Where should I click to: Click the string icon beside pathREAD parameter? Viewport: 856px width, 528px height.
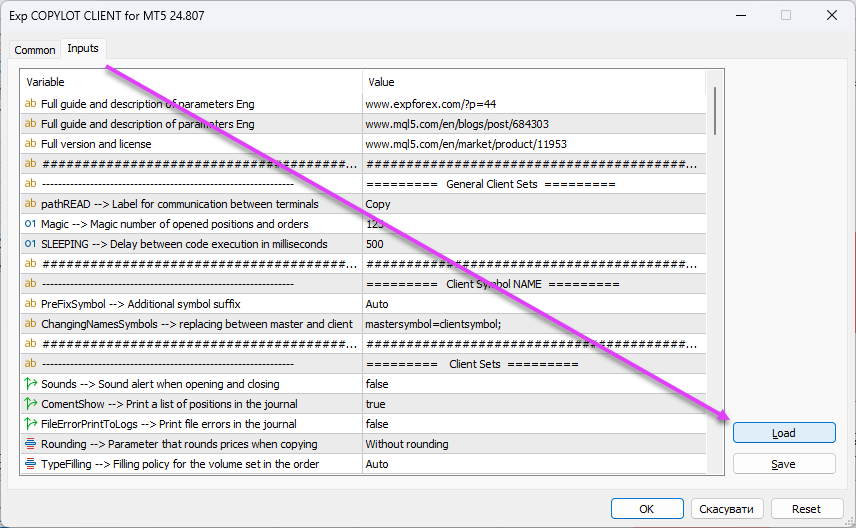(x=30, y=204)
